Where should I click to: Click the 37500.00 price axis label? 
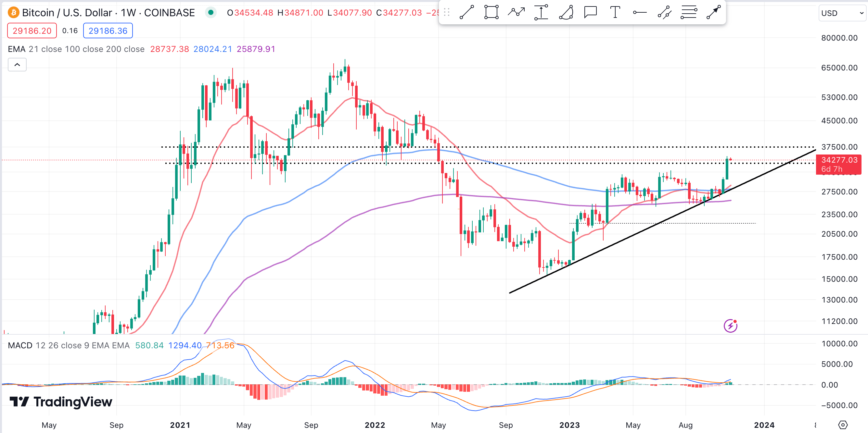pos(839,147)
